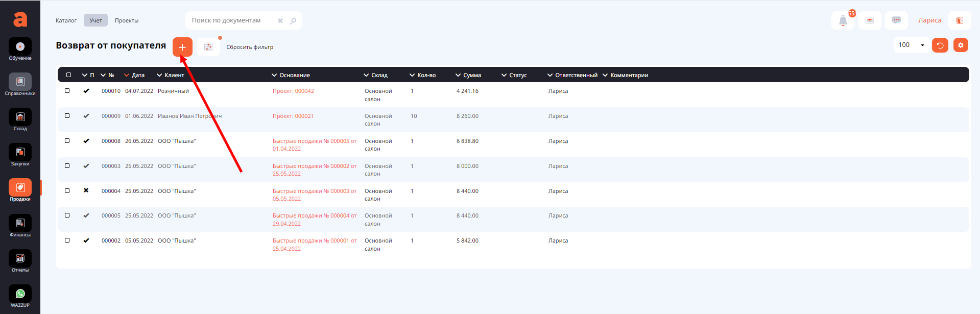The width and height of the screenshot is (980, 314).
Task: Click the orange plus button to add return
Action: tap(182, 47)
